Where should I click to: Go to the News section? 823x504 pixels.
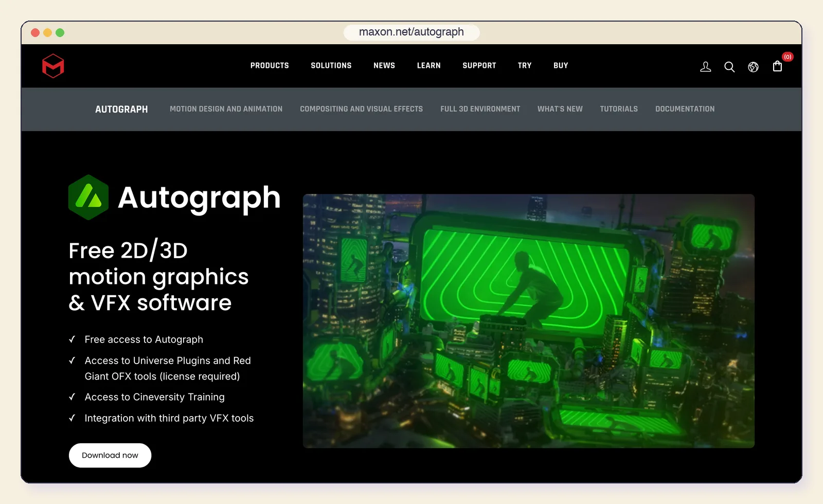point(384,66)
